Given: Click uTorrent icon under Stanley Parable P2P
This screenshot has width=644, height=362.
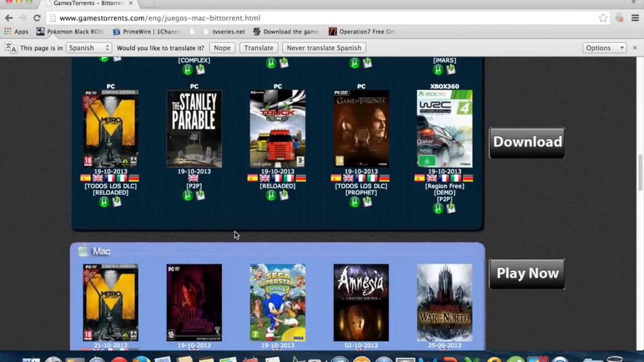Looking at the screenshot, I should 188,195.
